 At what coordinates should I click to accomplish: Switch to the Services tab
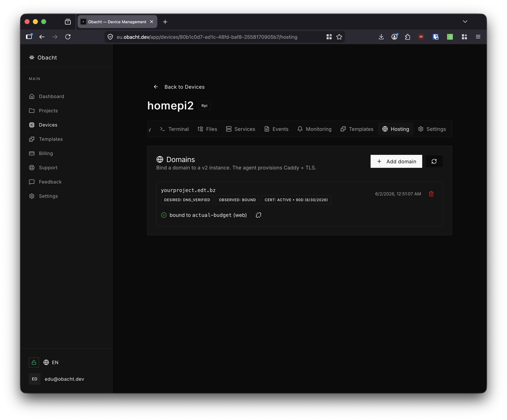coord(241,129)
